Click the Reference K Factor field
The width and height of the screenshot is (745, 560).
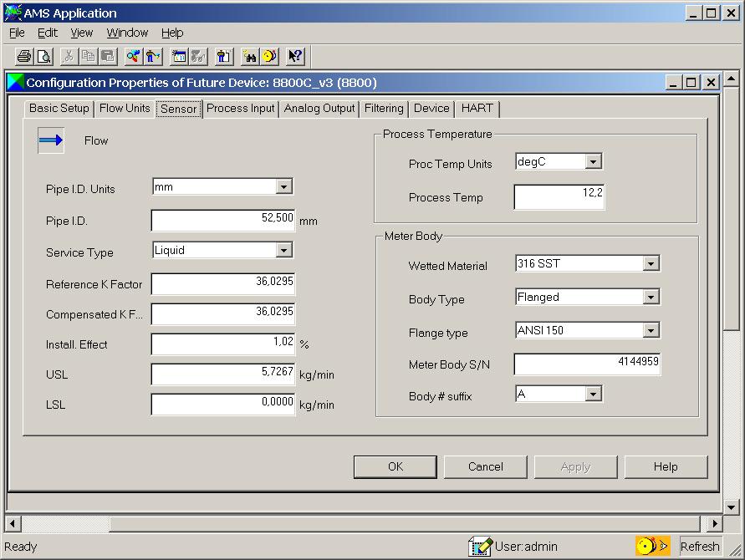pos(223,284)
